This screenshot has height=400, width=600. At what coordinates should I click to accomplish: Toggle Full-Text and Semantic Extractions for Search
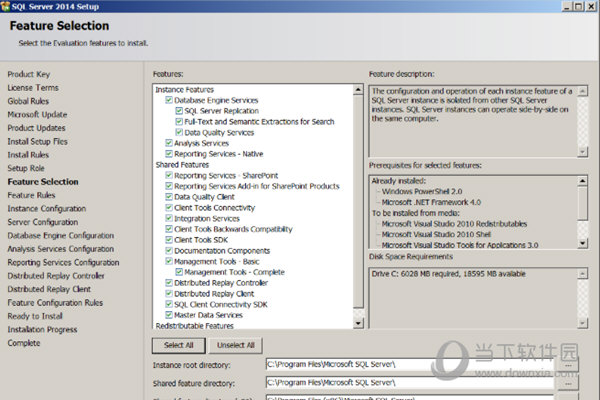click(x=179, y=121)
